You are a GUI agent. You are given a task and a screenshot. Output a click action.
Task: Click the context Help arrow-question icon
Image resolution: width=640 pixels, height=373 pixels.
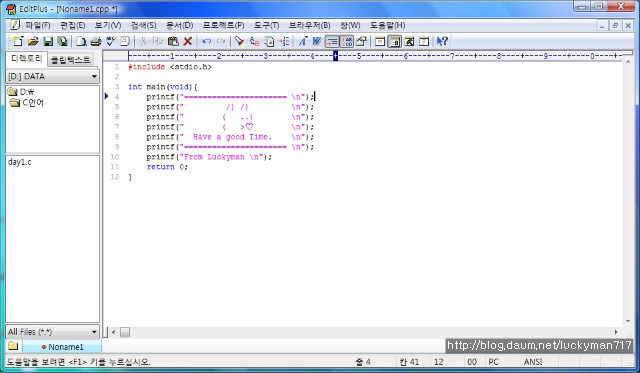442,41
